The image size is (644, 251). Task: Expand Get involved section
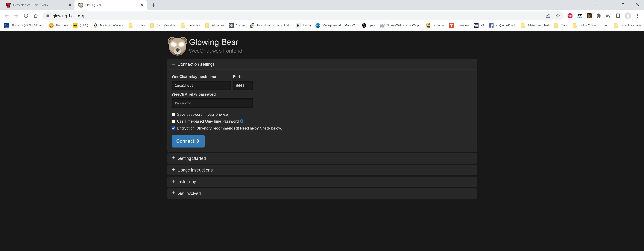tap(322, 193)
